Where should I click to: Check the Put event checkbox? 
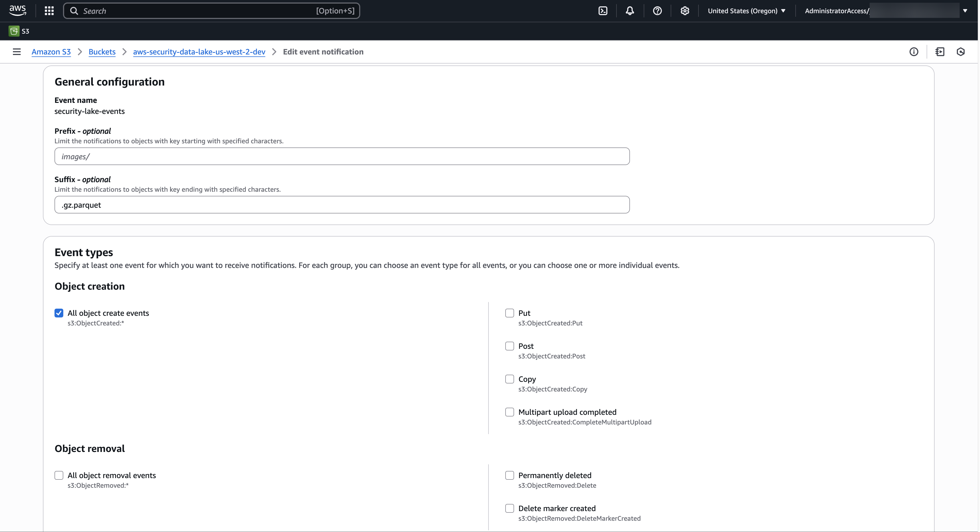pos(509,313)
